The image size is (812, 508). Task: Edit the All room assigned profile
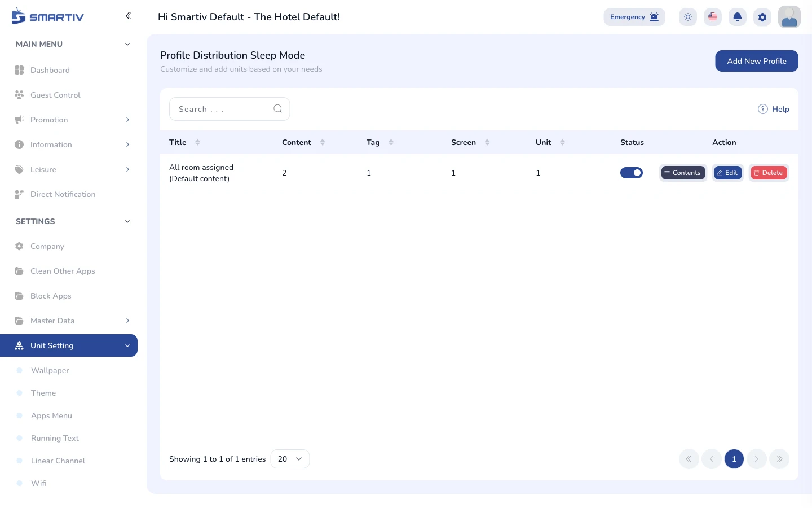[728, 173]
